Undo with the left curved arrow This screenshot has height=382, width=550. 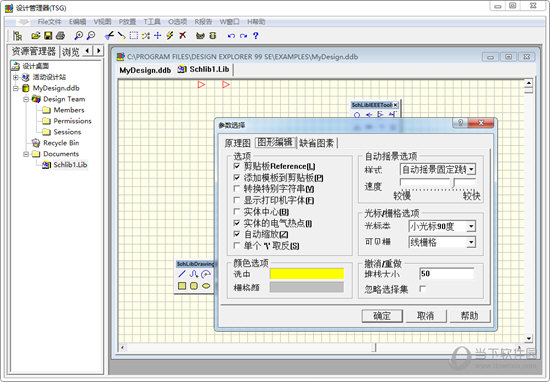(x=231, y=36)
